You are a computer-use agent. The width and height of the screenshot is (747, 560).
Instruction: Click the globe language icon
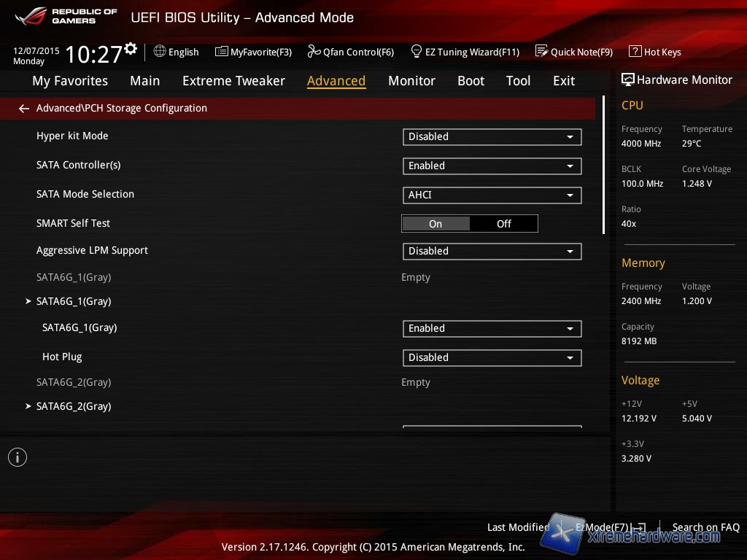(x=160, y=51)
